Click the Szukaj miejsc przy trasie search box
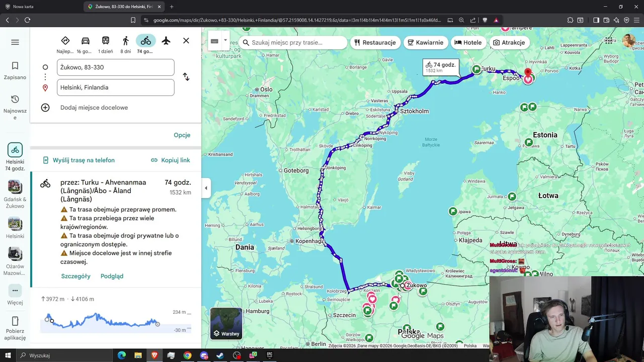 pos(292,43)
